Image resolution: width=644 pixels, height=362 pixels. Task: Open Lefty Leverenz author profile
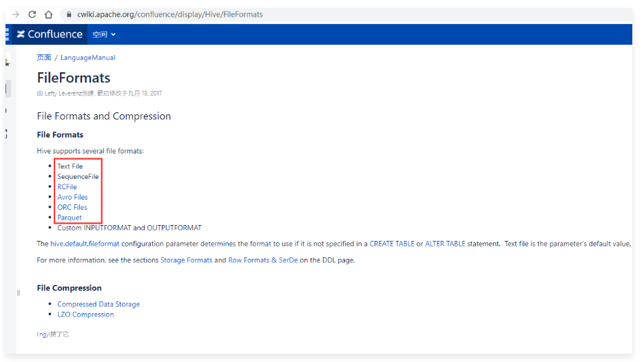[x=63, y=93]
